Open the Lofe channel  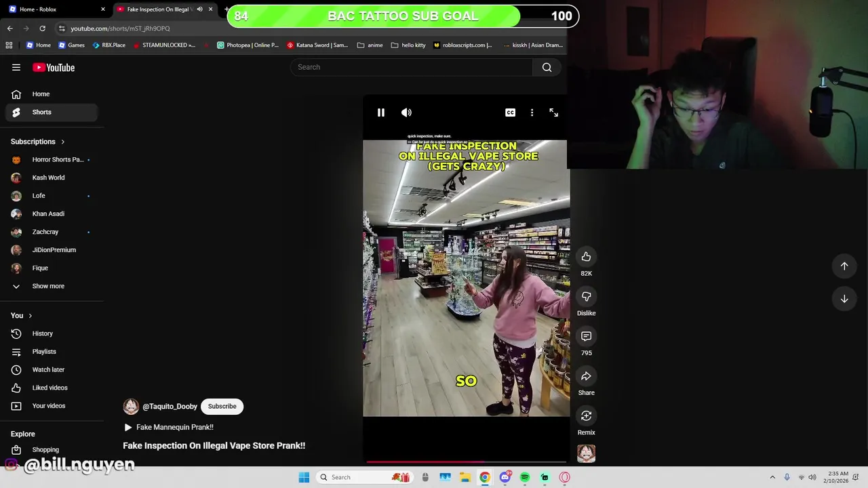(52, 196)
